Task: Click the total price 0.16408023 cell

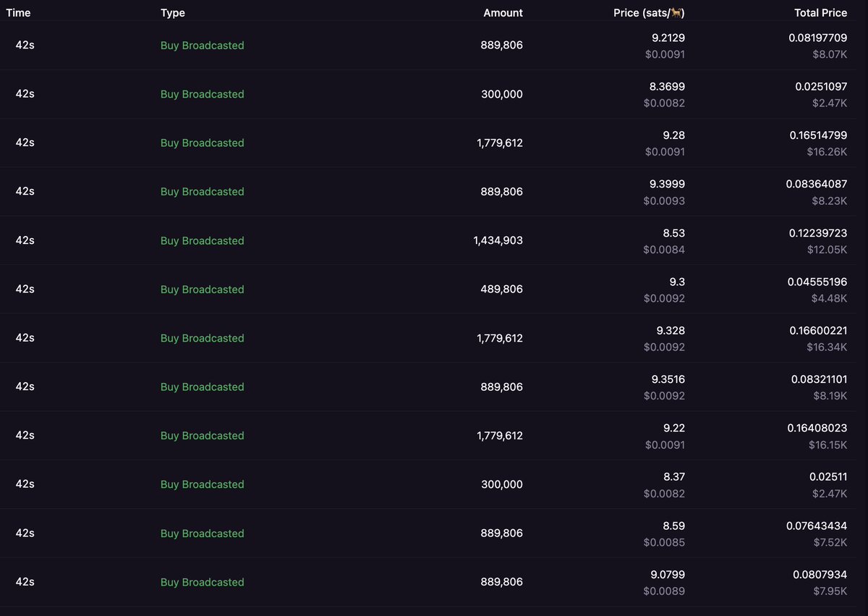Action: pyautogui.click(x=817, y=436)
